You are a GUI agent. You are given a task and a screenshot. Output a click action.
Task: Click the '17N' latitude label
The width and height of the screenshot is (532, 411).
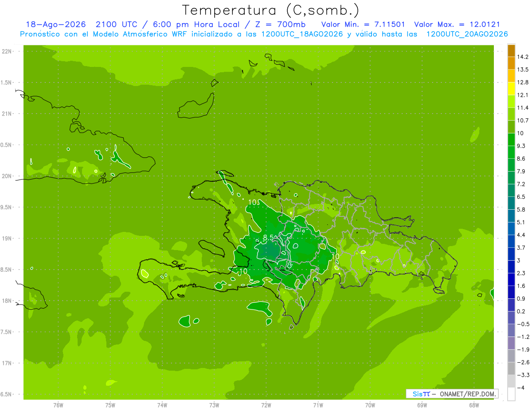pos(7,363)
